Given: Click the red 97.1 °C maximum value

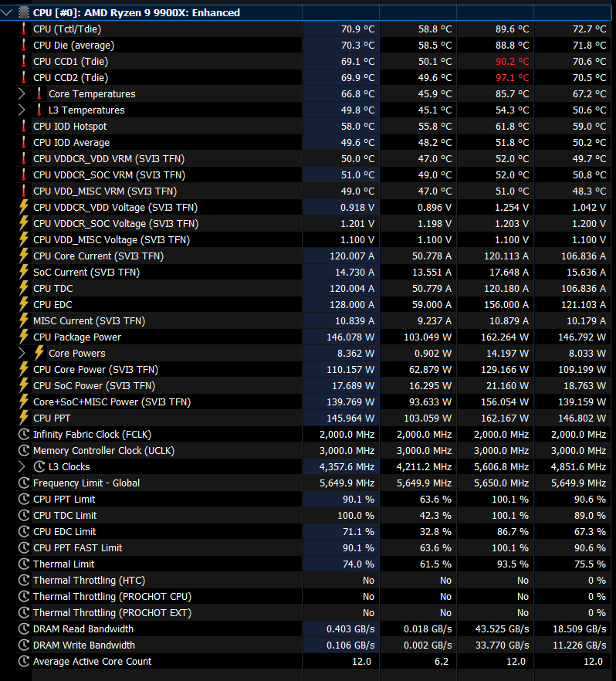Looking at the screenshot, I should click(513, 78).
